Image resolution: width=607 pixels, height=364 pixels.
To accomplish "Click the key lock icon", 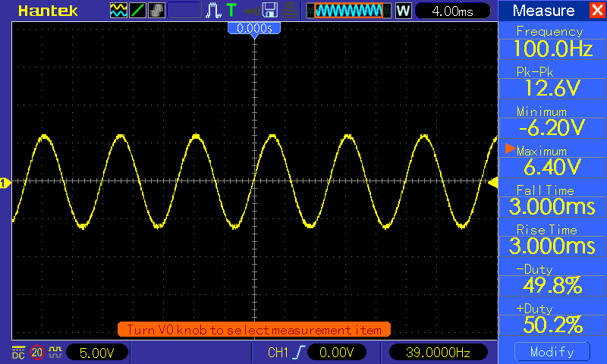I will [x=251, y=11].
